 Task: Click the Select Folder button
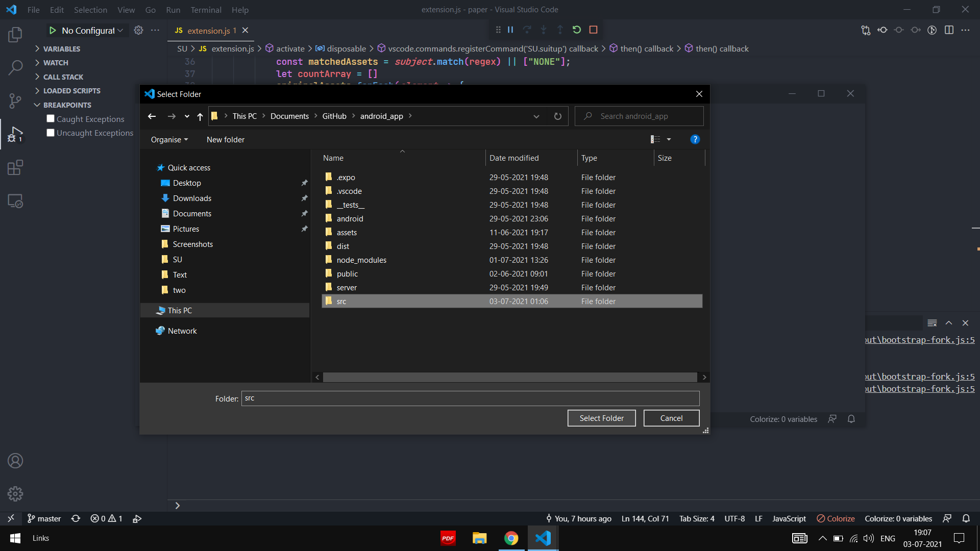[x=601, y=418]
